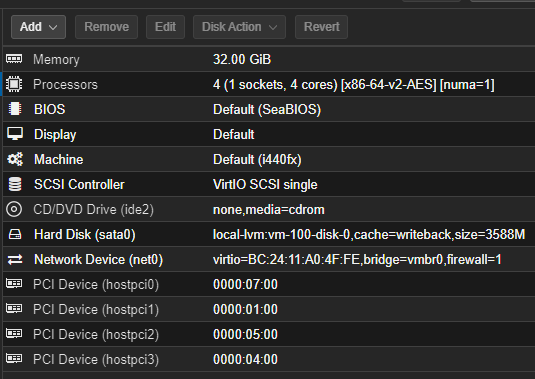Image resolution: width=535 pixels, height=379 pixels.
Task: Click the Memory row RAM icon
Action: tap(14, 59)
